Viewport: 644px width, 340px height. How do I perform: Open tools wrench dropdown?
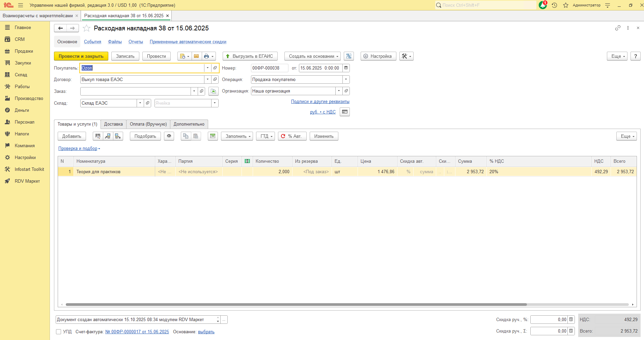coord(407,56)
